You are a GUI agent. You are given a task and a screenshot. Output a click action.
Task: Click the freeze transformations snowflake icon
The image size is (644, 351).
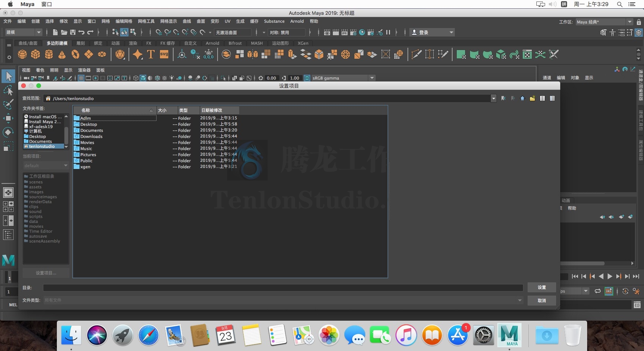click(208, 55)
